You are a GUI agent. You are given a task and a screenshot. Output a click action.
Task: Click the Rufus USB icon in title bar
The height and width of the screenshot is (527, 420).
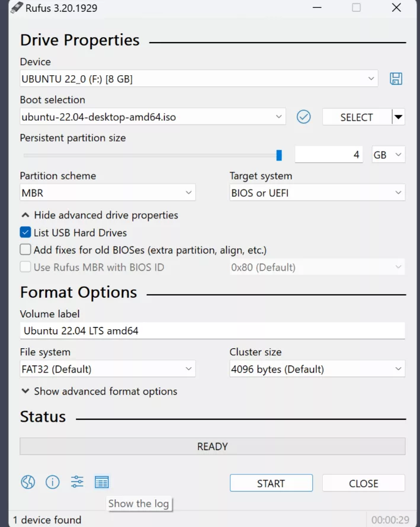coord(16,8)
